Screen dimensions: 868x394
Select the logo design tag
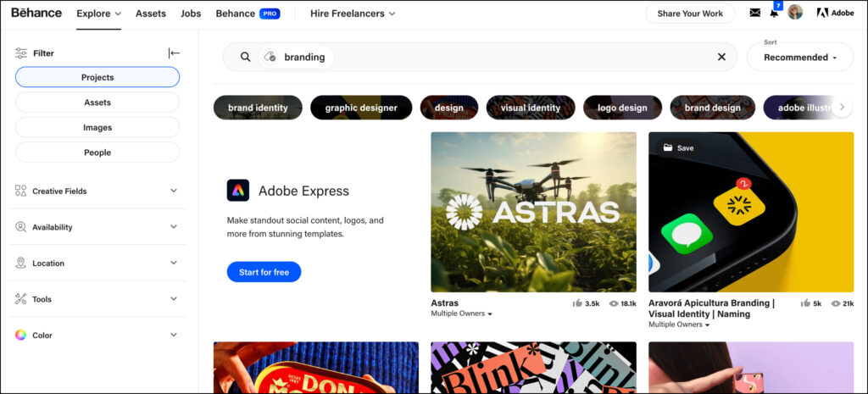pos(622,108)
